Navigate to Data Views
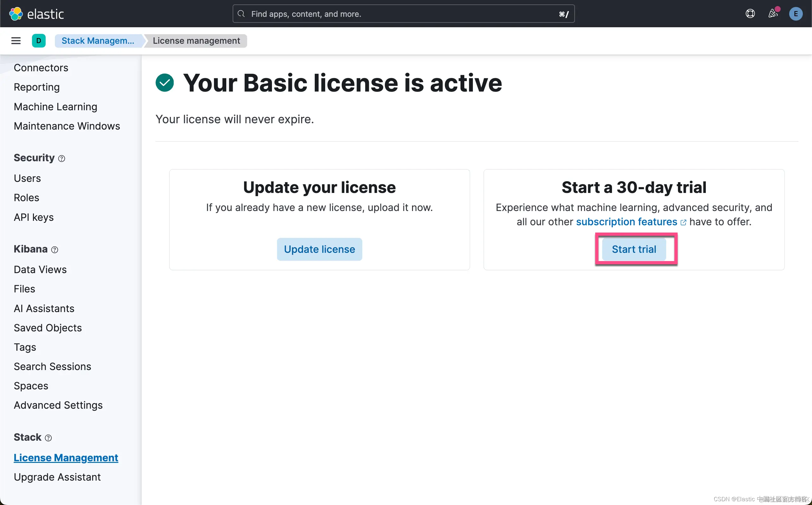The height and width of the screenshot is (505, 812). [x=40, y=269]
